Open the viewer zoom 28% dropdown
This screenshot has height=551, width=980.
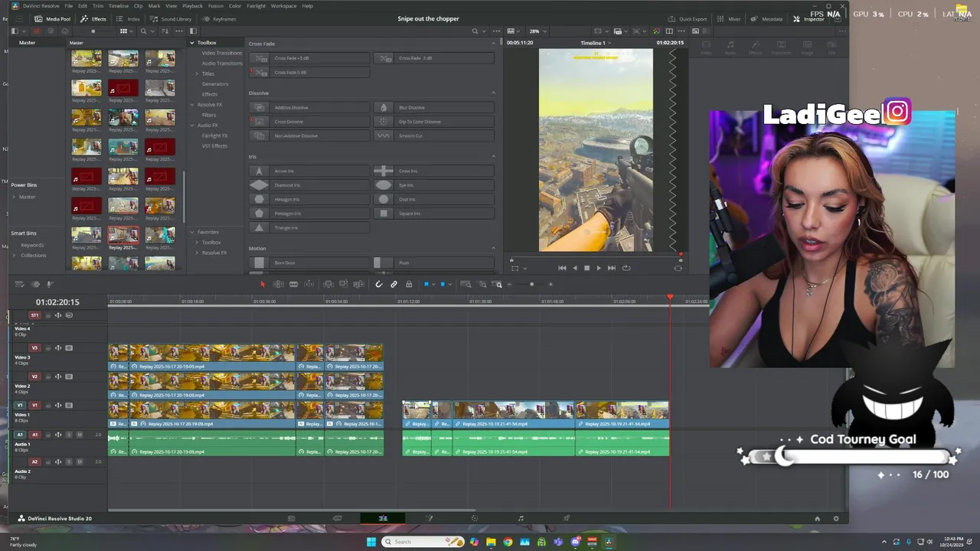537,31
